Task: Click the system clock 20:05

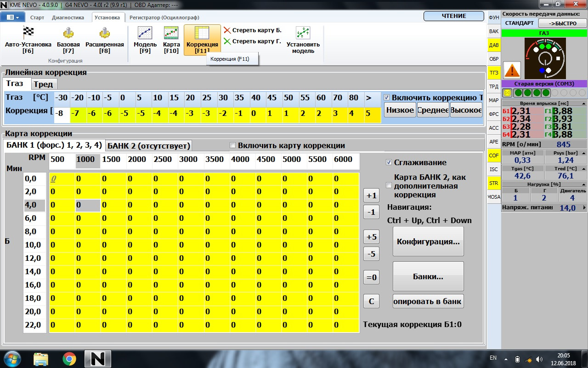Action: pos(563,355)
